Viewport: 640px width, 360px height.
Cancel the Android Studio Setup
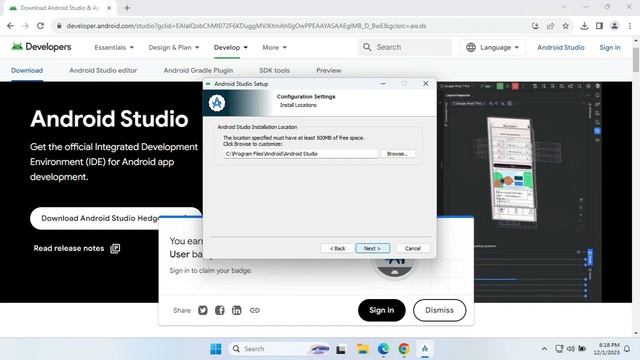(412, 248)
